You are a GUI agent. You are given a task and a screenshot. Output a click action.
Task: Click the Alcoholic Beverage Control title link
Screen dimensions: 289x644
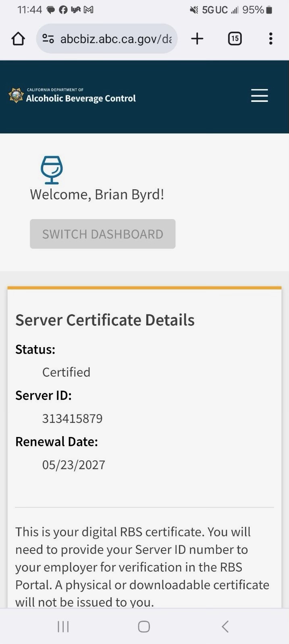click(81, 98)
